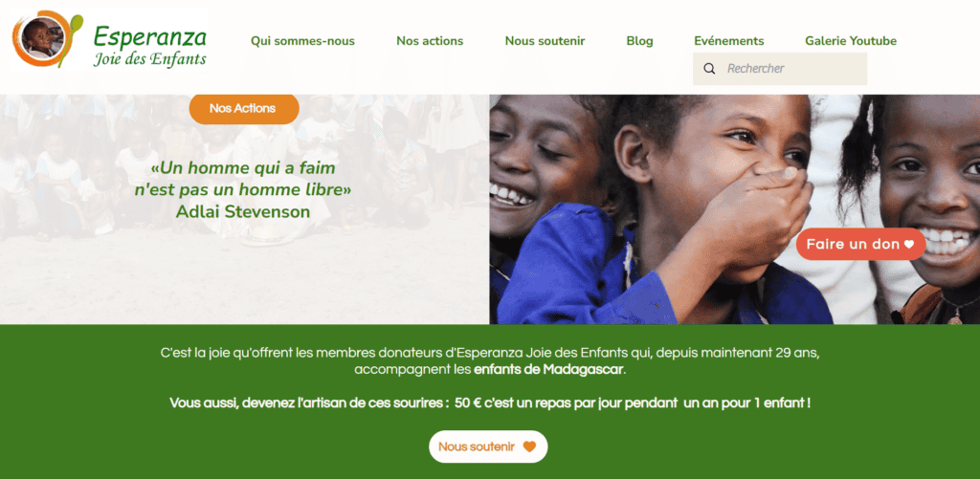Click the Esperanza Joie des Enfants logo text
Screen dimensions: 980x479
[150, 46]
